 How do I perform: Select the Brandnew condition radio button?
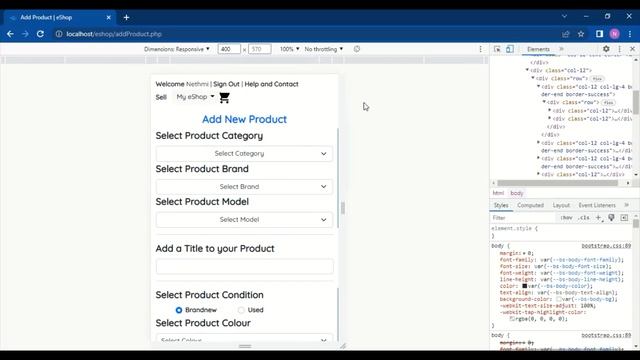pyautogui.click(x=179, y=310)
